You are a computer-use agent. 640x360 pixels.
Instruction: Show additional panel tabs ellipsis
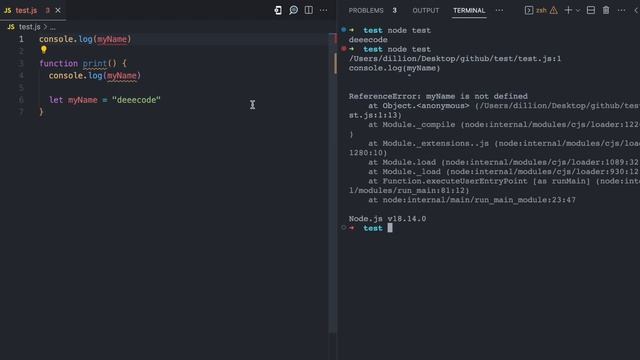coord(499,10)
